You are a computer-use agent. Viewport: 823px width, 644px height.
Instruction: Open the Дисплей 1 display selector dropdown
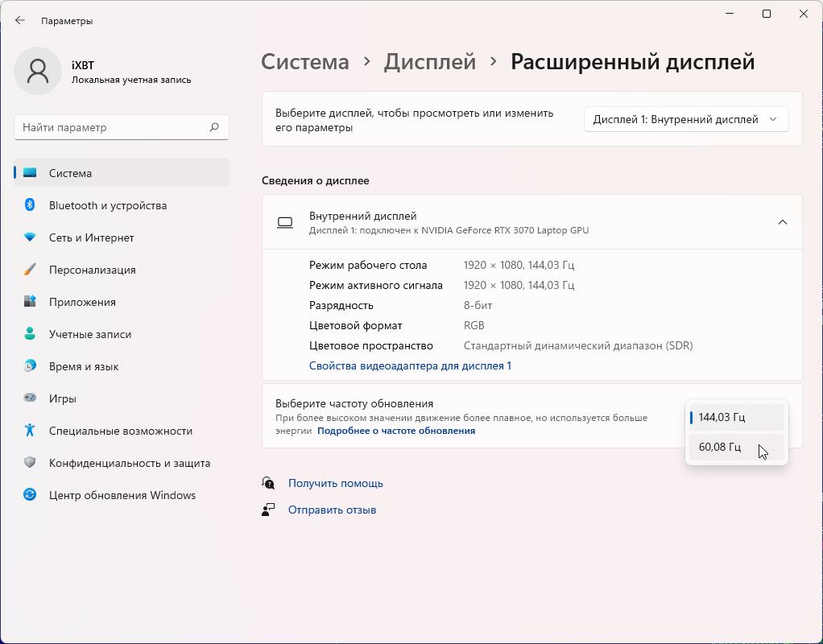[685, 119]
